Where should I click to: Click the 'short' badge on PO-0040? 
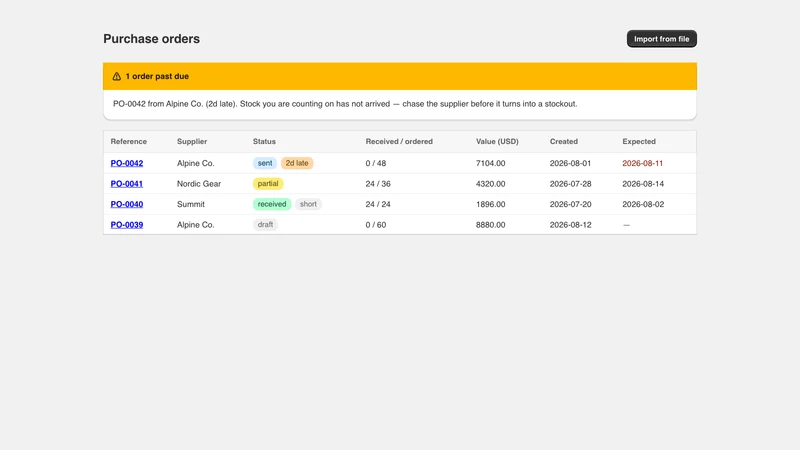pos(308,204)
